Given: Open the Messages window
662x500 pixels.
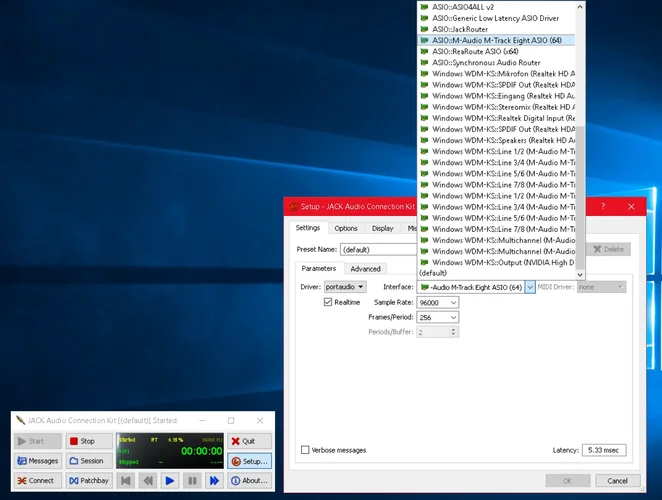Looking at the screenshot, I should [38, 461].
